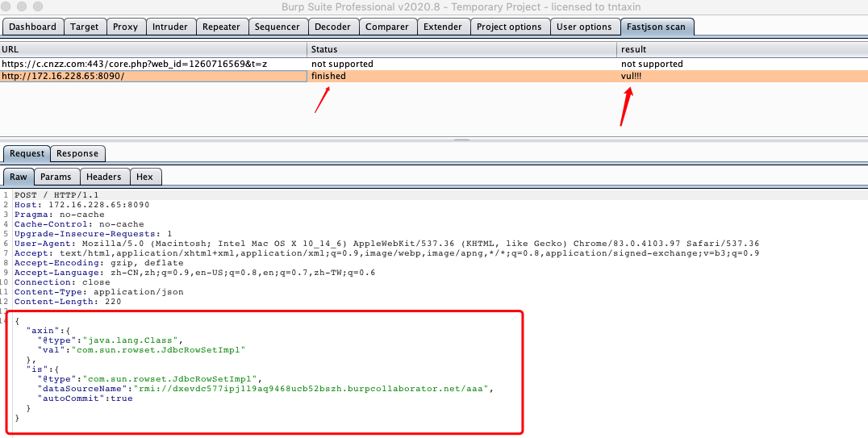
Task: Select the Fastjson scan tab
Action: click(656, 27)
